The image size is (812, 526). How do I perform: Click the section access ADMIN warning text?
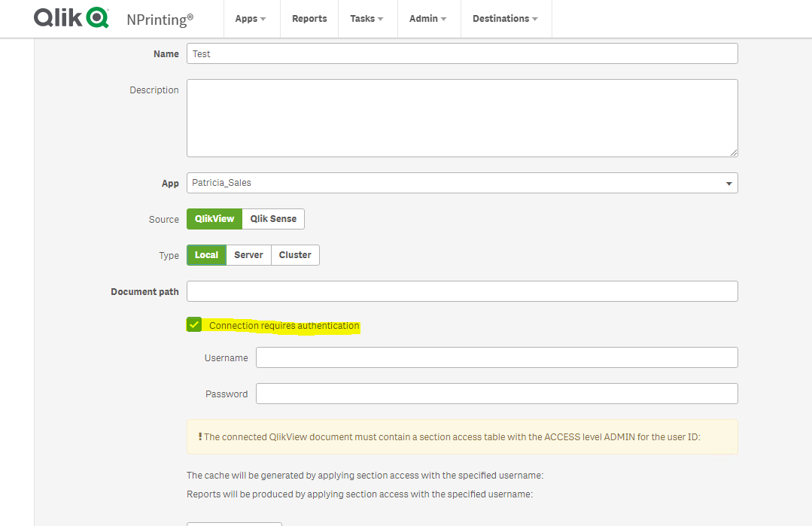(x=452, y=437)
